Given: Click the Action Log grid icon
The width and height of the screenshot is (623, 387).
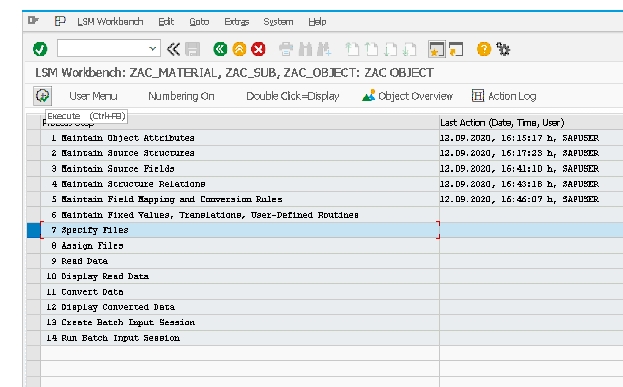Looking at the screenshot, I should (478, 96).
